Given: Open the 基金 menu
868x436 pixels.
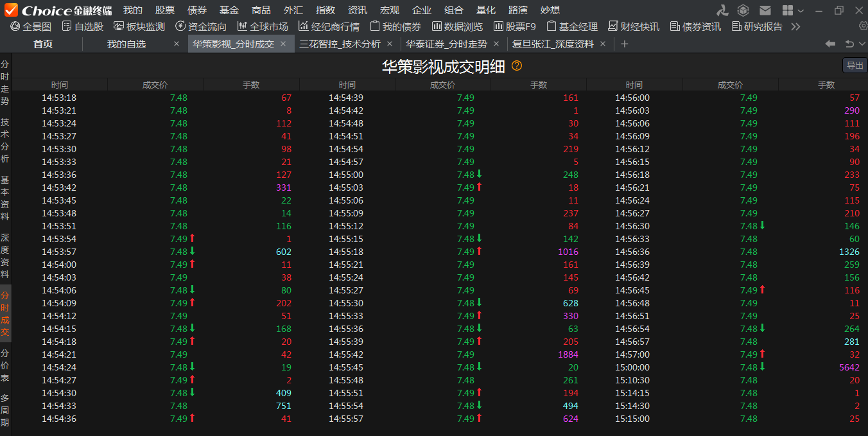Looking at the screenshot, I should point(229,10).
